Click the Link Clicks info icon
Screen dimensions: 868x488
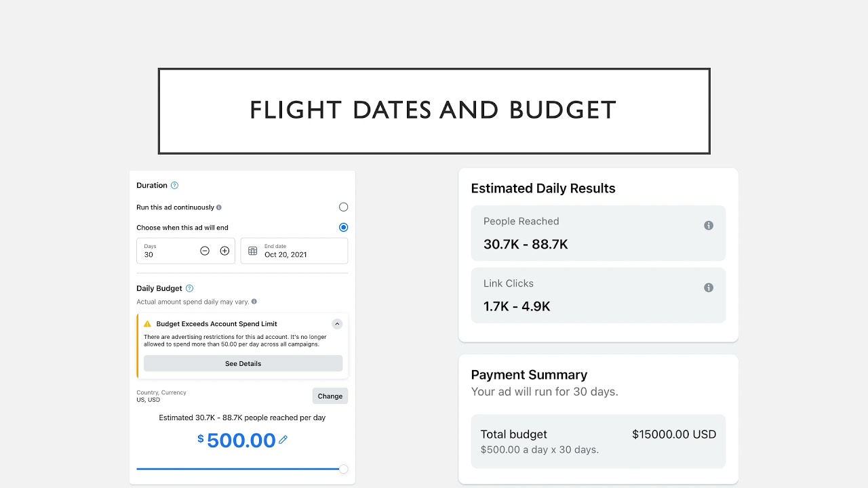709,288
